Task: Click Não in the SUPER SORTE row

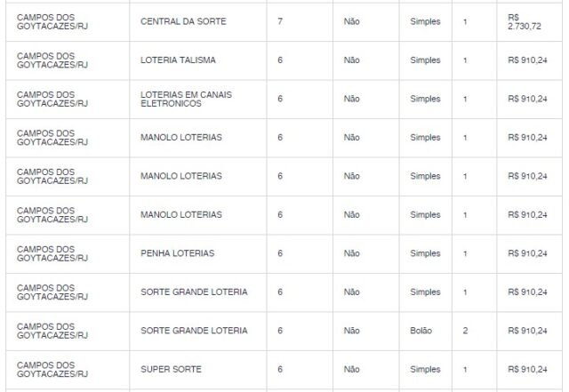Action: tap(352, 370)
